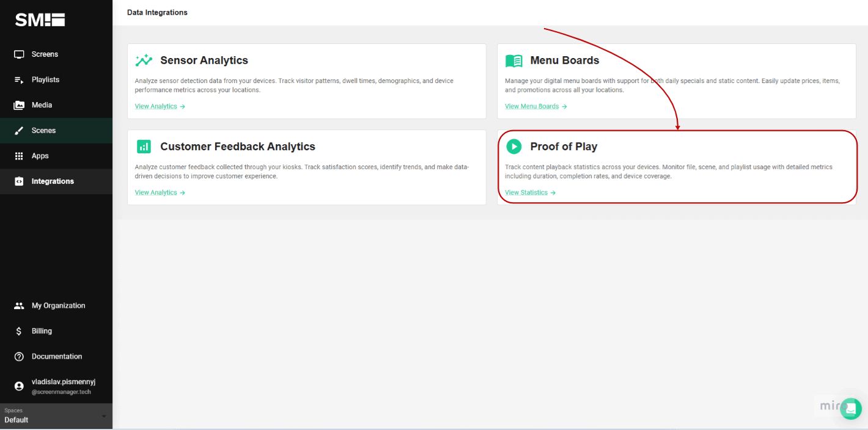
Task: Click the Spaces dropdown arrow
Action: [103, 417]
